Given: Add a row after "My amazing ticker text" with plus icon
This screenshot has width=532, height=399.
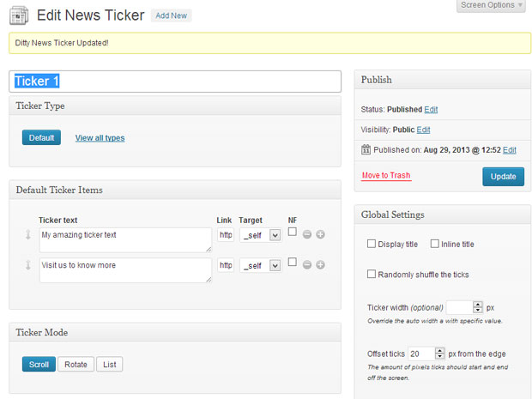Looking at the screenshot, I should click(x=320, y=234).
